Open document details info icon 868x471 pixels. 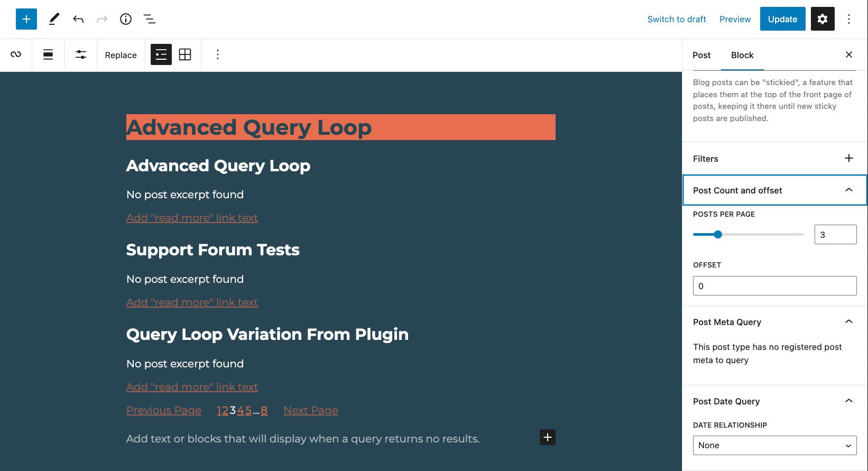126,19
